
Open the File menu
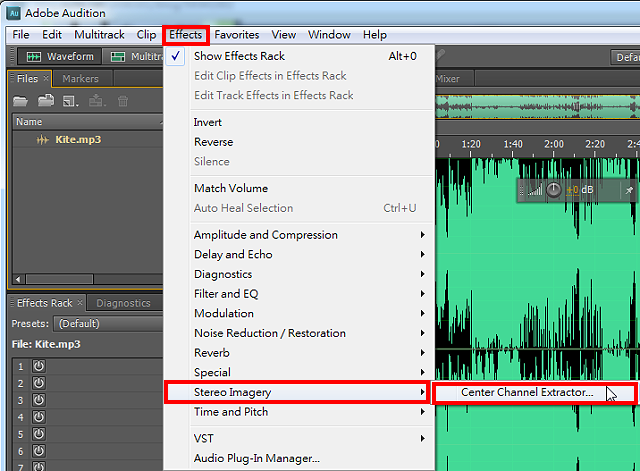(21, 35)
